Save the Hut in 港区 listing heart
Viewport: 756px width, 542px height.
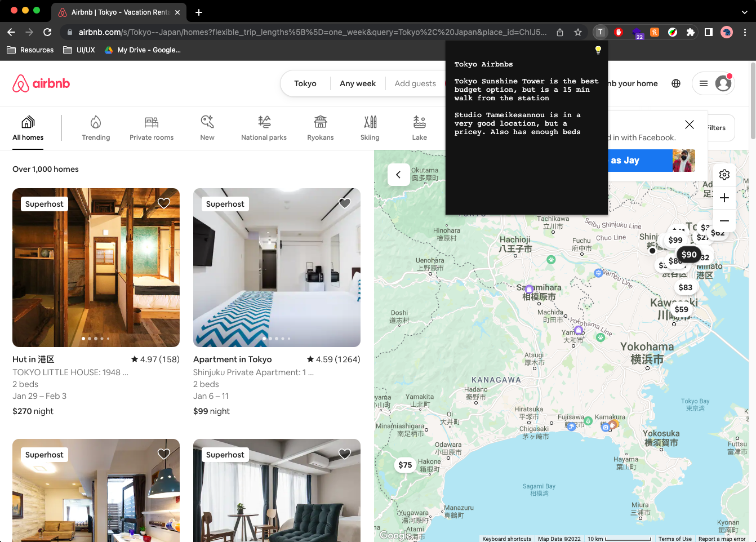click(x=164, y=203)
